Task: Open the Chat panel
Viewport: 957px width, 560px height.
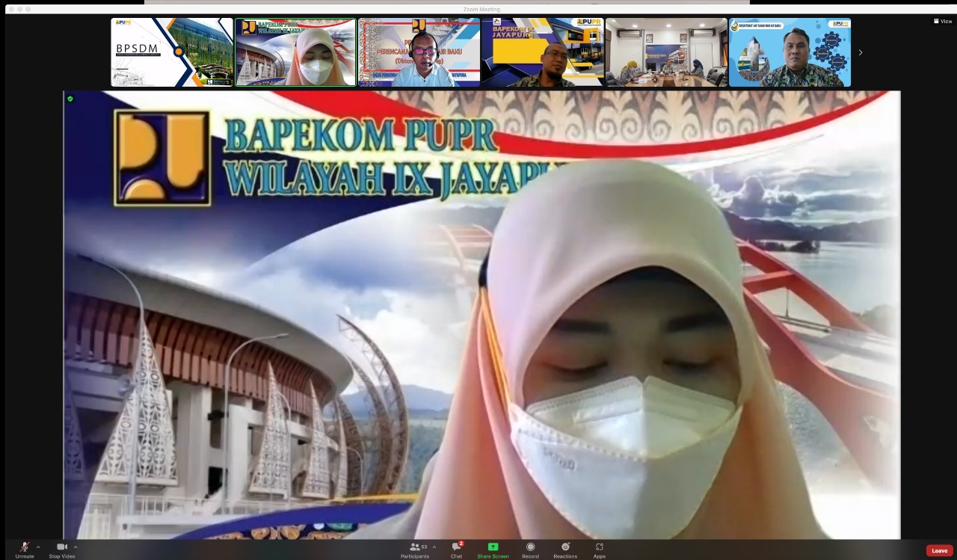Action: (x=456, y=550)
